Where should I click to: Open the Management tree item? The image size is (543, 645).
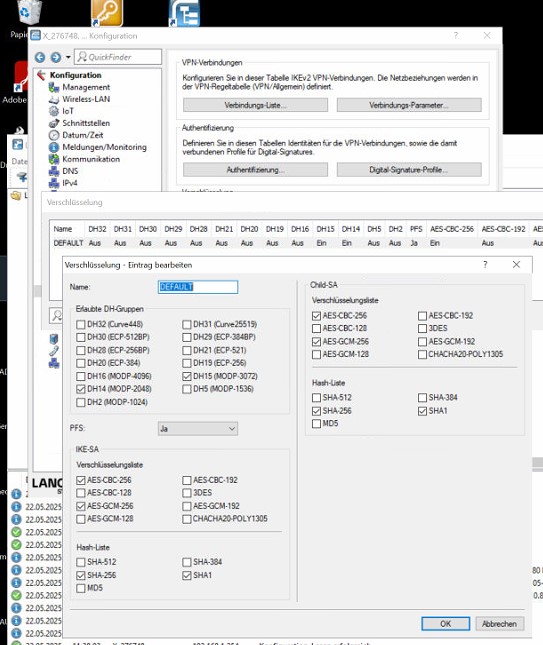pyautogui.click(x=86, y=87)
